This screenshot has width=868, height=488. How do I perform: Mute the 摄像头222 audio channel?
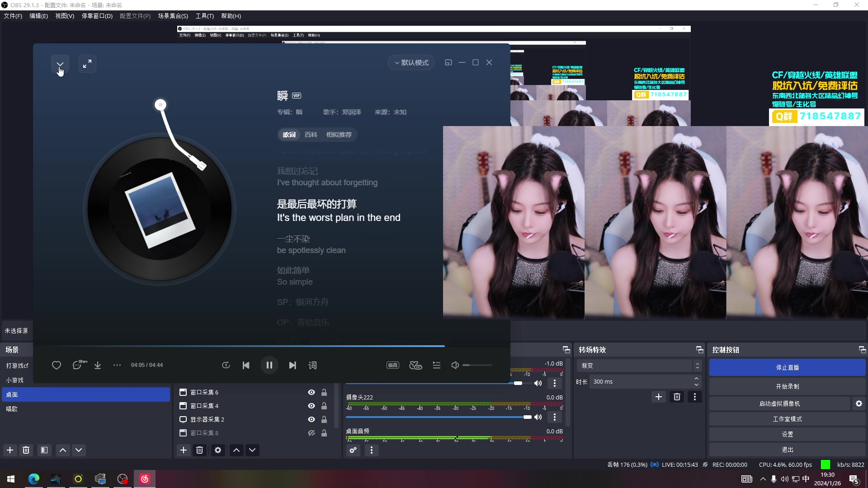(538, 417)
